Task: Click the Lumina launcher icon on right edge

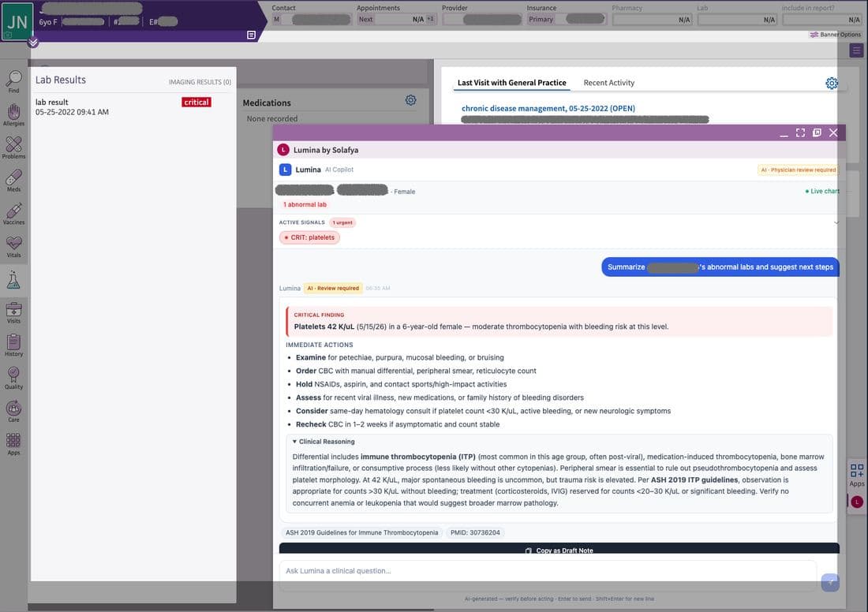Action: pos(857,502)
